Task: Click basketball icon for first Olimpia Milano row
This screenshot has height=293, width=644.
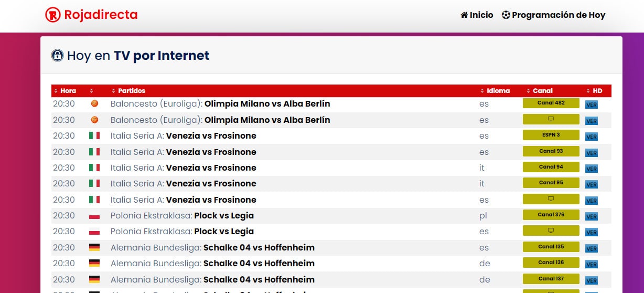Action: click(x=94, y=104)
